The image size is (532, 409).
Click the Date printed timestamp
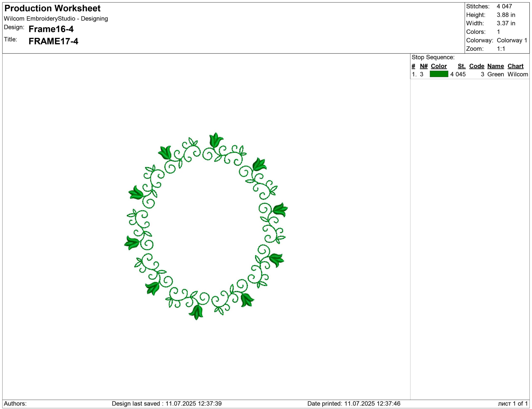tap(354, 404)
